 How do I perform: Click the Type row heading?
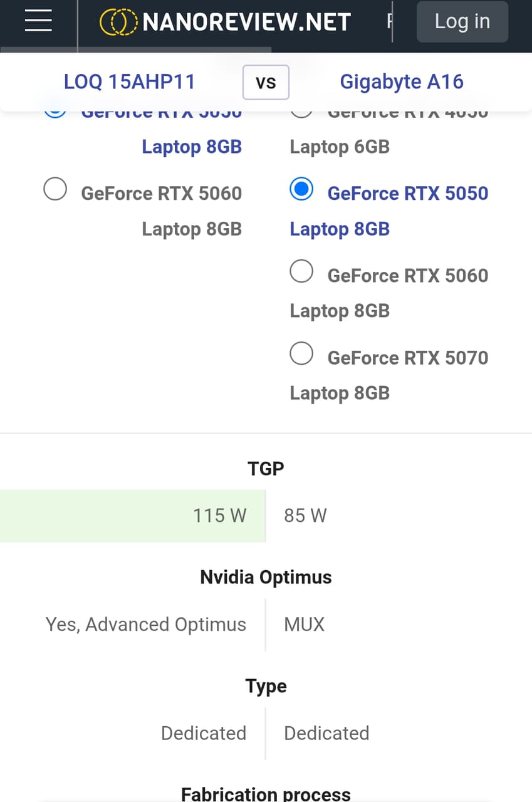pyautogui.click(x=266, y=686)
